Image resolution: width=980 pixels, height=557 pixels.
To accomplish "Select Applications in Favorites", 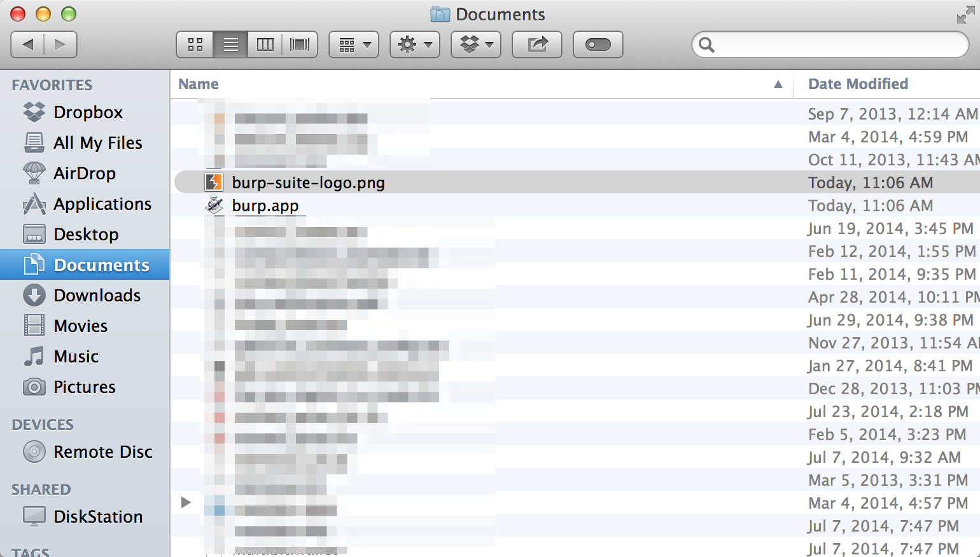I will 102,204.
